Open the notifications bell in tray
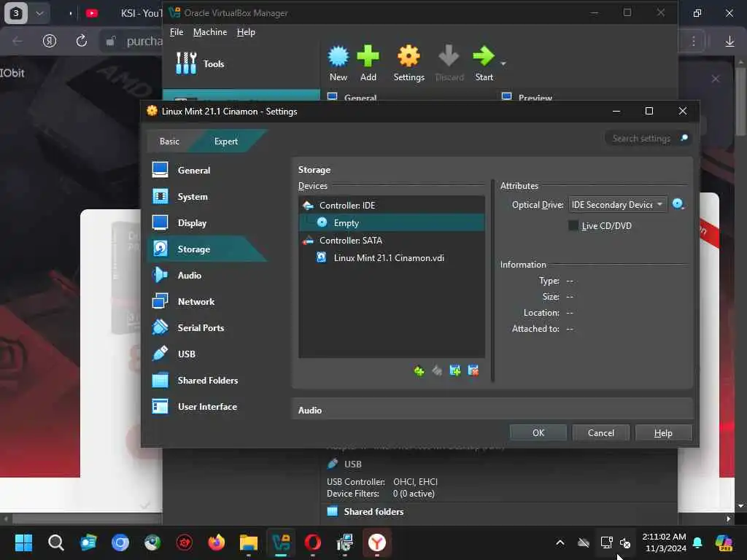Viewport: 747px width, 560px height. click(x=697, y=542)
